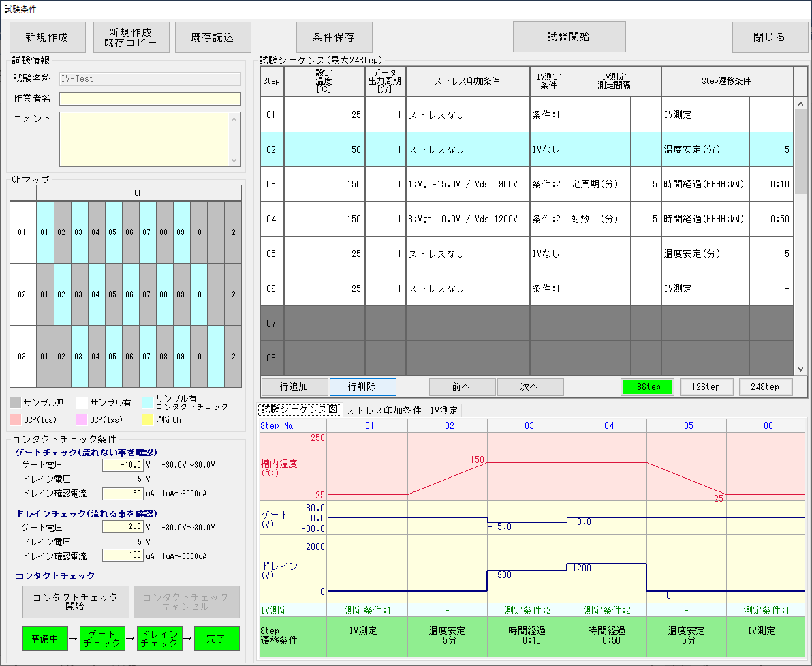Click ゲートチェック drain current field 50
Image resolution: width=812 pixels, height=666 pixels.
[123, 494]
